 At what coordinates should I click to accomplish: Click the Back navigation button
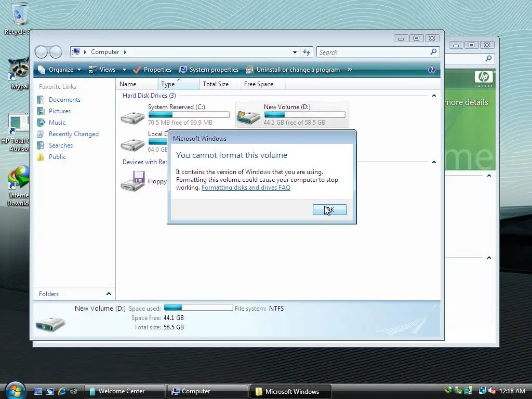tap(41, 52)
